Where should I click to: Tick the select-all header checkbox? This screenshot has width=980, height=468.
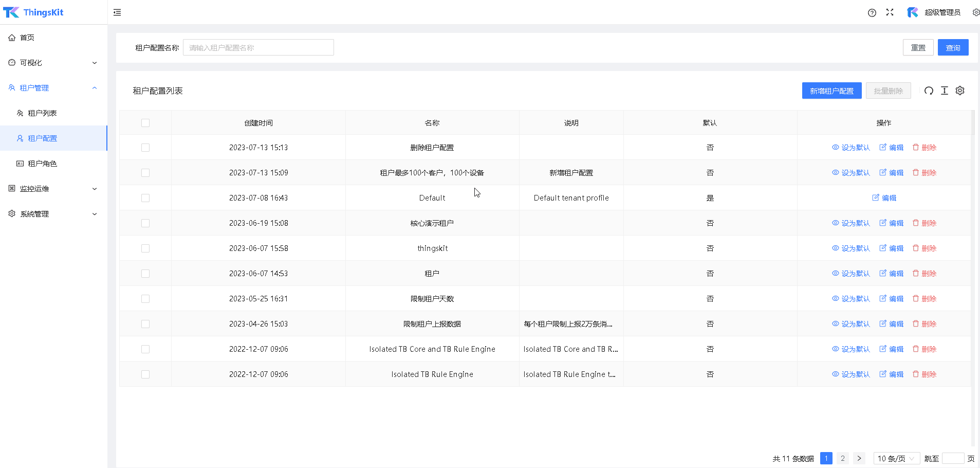(x=145, y=123)
